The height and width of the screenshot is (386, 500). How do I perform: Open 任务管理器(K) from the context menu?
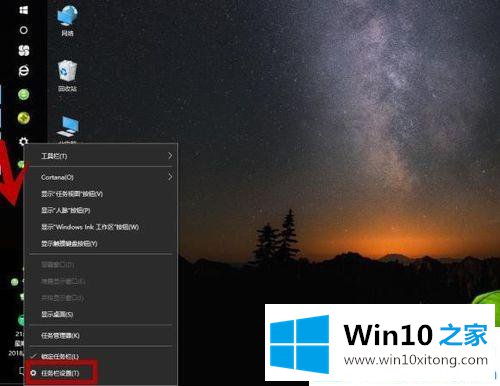click(x=102, y=336)
